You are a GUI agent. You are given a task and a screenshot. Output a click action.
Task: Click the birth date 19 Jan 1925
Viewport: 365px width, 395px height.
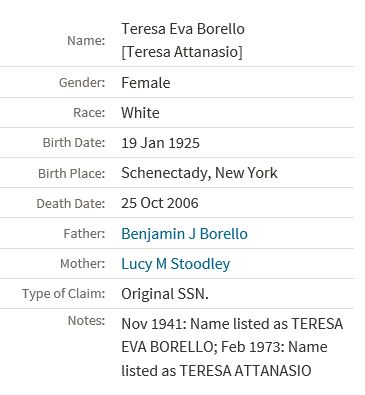160,143
